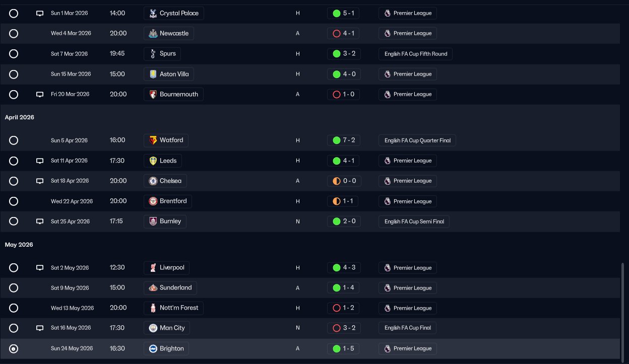Image resolution: width=629 pixels, height=364 pixels.
Task: Click the Liverpool club crest icon
Action: click(x=153, y=267)
